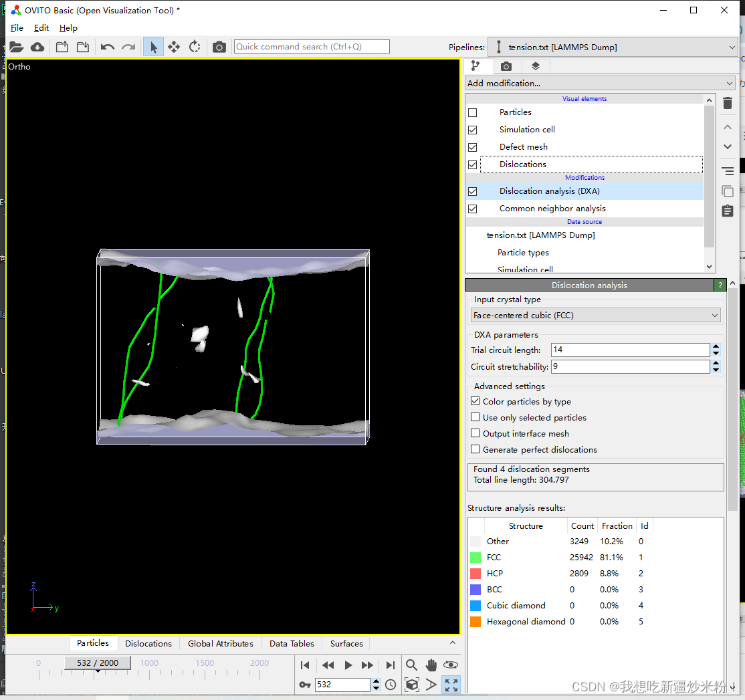The image size is (745, 700).
Task: Open the Overlays layers tab icon
Action: [x=536, y=66]
